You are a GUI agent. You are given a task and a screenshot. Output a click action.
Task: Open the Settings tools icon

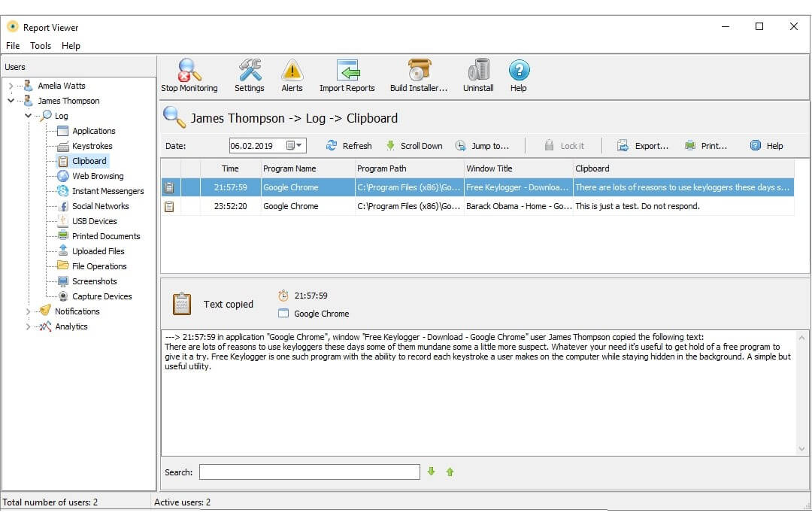(x=250, y=71)
